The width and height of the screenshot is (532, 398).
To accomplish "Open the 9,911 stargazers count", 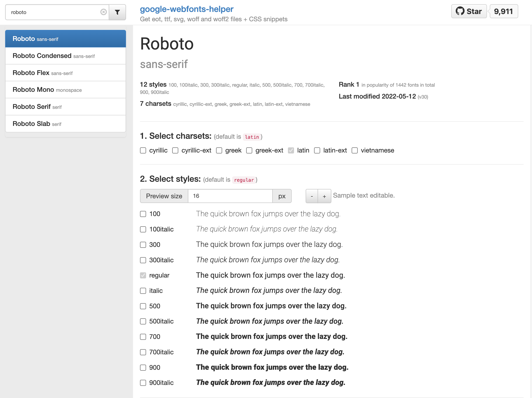I will pos(504,11).
